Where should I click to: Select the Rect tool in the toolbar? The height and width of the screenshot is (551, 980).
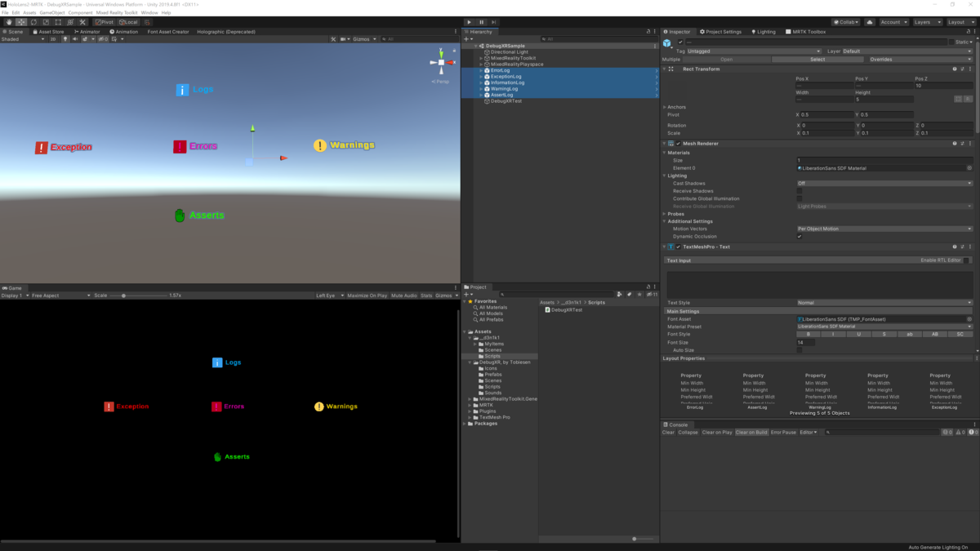[x=58, y=22]
